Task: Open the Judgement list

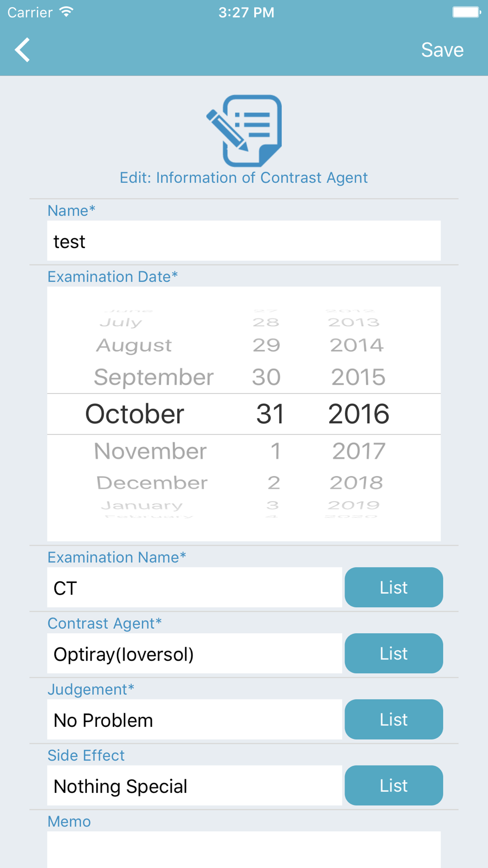Action: tap(394, 719)
